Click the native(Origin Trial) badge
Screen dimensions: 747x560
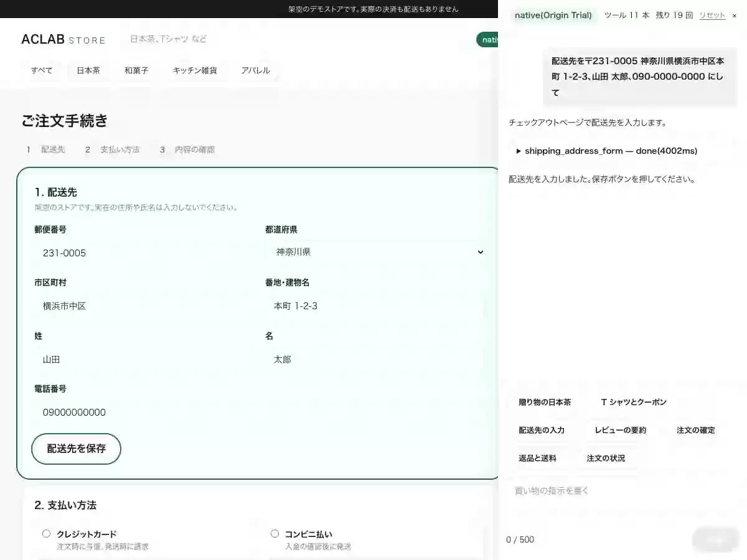pos(553,16)
